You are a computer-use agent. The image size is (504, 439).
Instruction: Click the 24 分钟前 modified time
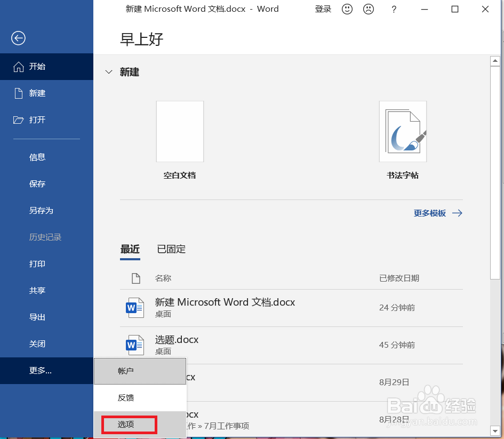tap(397, 308)
